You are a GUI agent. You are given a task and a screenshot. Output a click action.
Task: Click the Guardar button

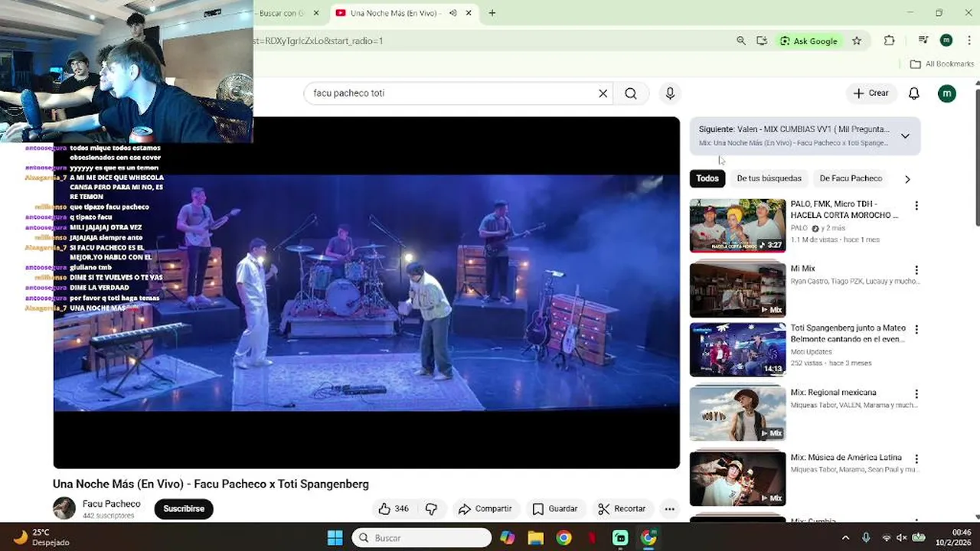[x=555, y=509]
